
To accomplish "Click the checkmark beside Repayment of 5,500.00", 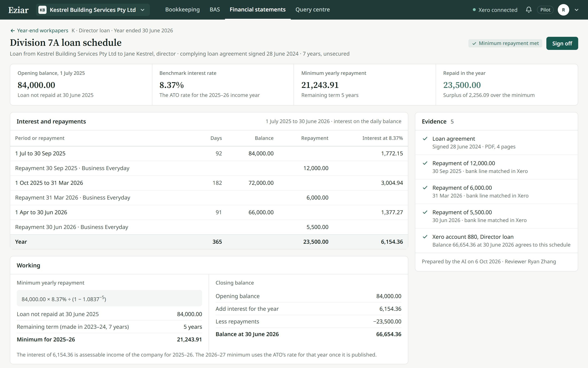I will (425, 212).
